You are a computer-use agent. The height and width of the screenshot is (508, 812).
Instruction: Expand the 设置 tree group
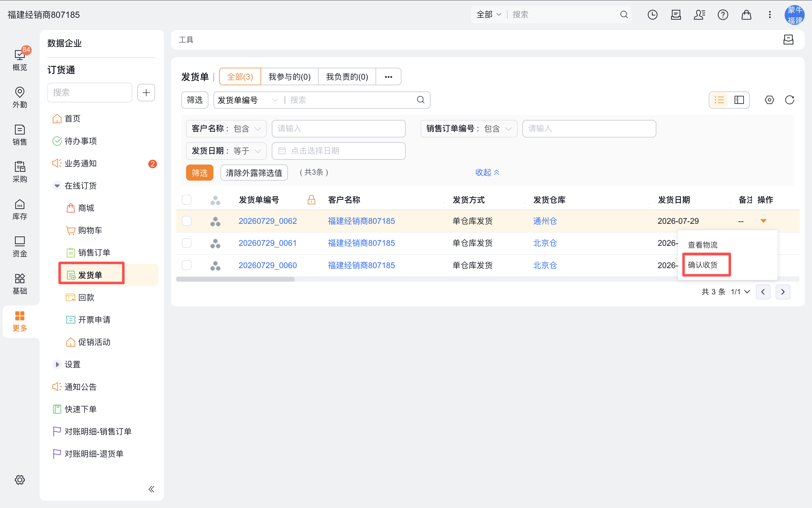[57, 365]
